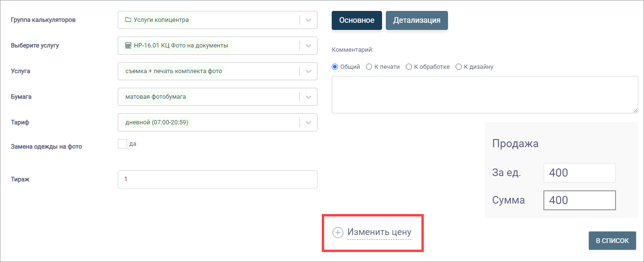This screenshot has height=262, width=644.
Task: Expand the Услуга dropdown arrow
Action: pos(308,71)
